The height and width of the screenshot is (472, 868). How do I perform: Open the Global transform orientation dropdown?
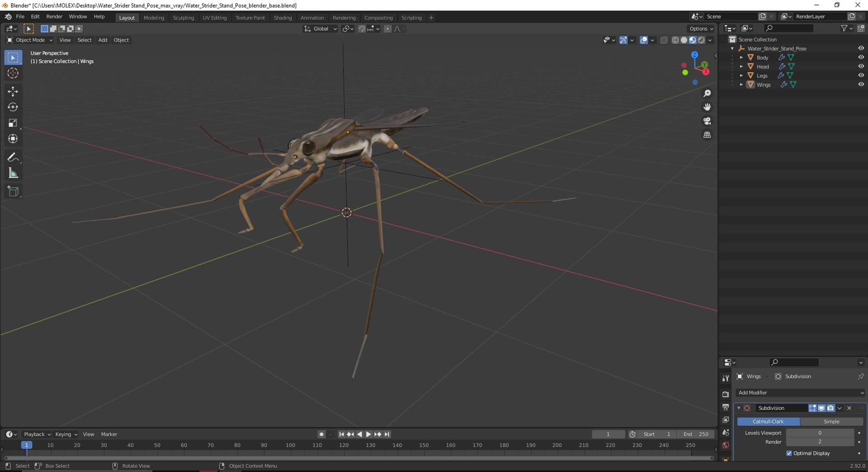coord(321,28)
